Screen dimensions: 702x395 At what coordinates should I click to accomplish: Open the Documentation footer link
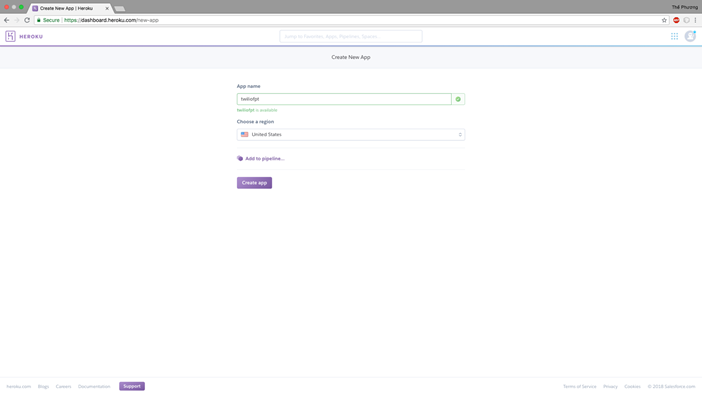pyautogui.click(x=94, y=386)
